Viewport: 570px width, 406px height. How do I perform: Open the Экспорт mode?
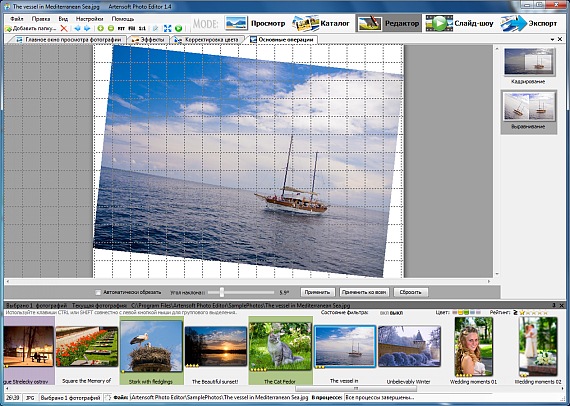pyautogui.click(x=529, y=23)
